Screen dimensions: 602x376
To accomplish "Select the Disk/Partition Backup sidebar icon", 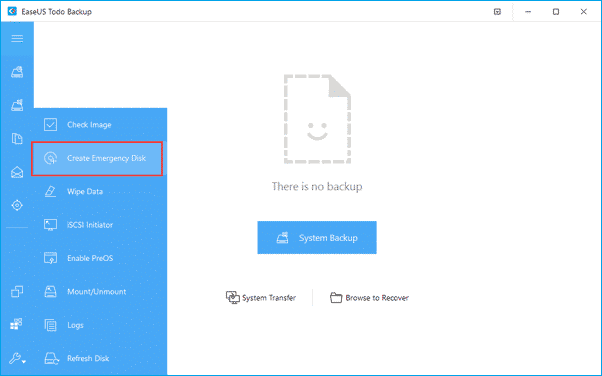I will pyautogui.click(x=17, y=72).
